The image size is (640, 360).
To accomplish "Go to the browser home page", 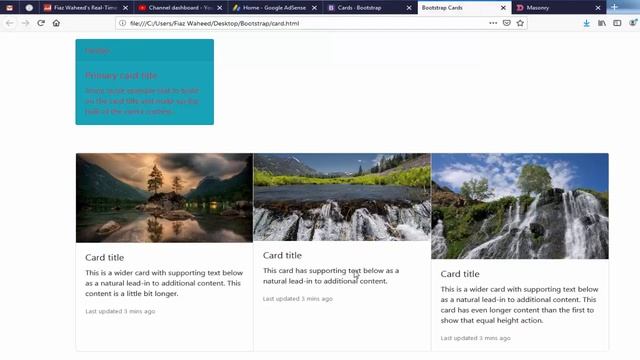I will (56, 23).
